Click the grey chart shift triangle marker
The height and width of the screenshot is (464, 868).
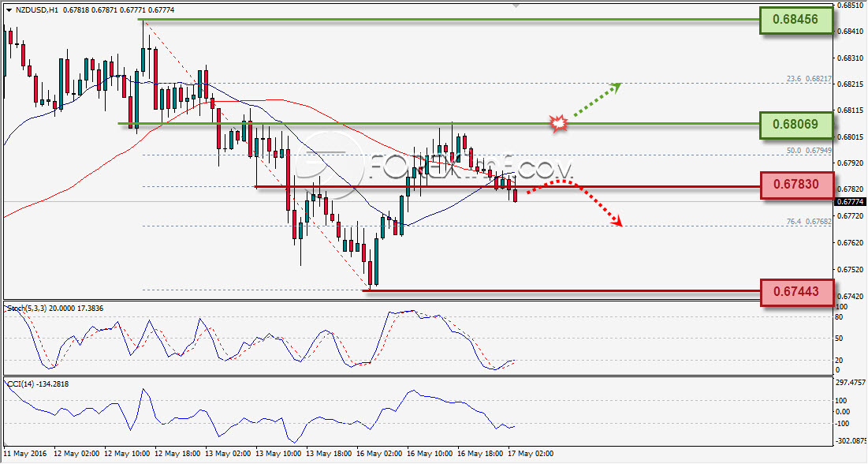pyautogui.click(x=516, y=6)
